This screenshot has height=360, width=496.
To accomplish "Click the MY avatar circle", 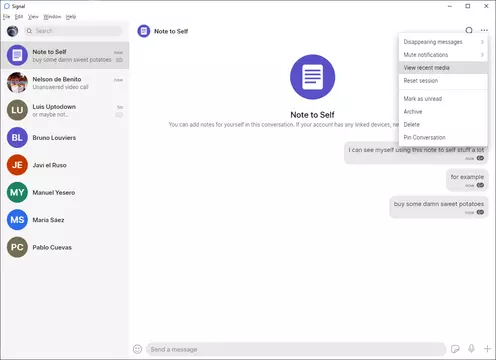I will click(x=17, y=192).
